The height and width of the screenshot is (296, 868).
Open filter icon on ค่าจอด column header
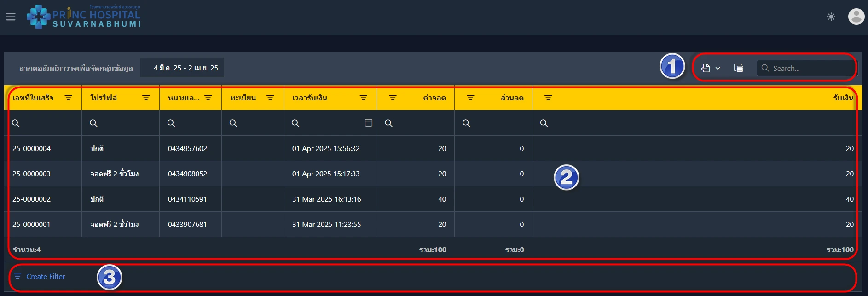point(393,98)
